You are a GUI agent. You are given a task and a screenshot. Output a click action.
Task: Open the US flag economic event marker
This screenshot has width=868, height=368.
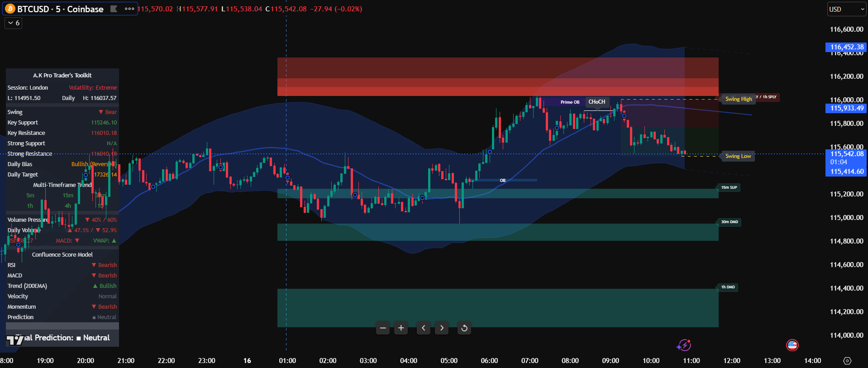[792, 345]
